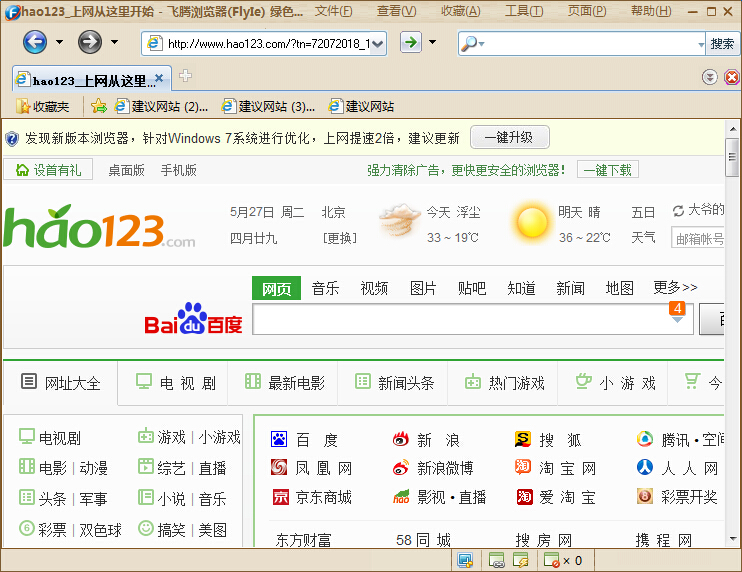Open a new tab with plus button
Image resolution: width=742 pixels, height=572 pixels.
185,76
